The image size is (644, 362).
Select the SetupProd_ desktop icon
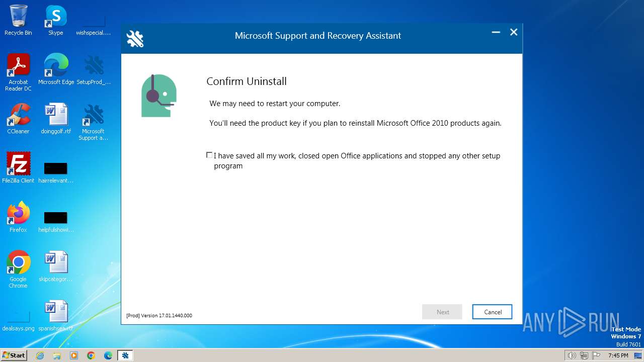(94, 69)
